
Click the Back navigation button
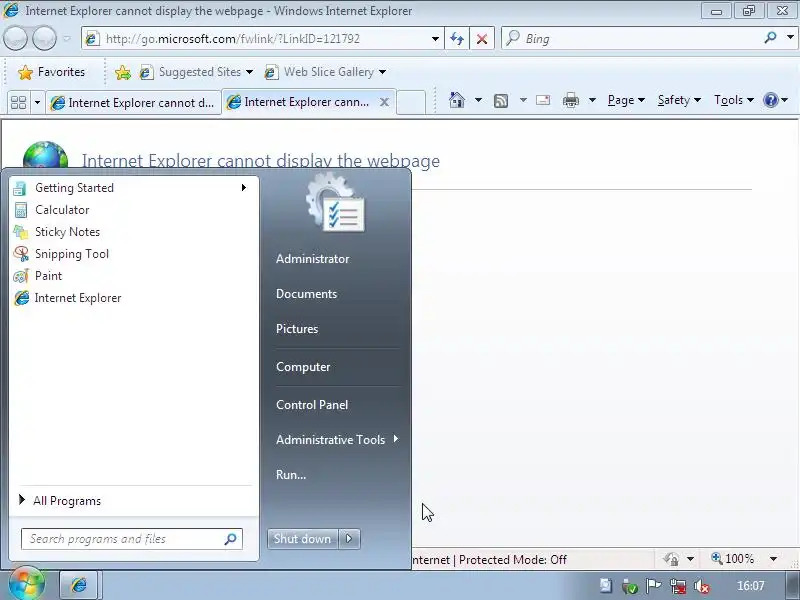tap(15, 38)
